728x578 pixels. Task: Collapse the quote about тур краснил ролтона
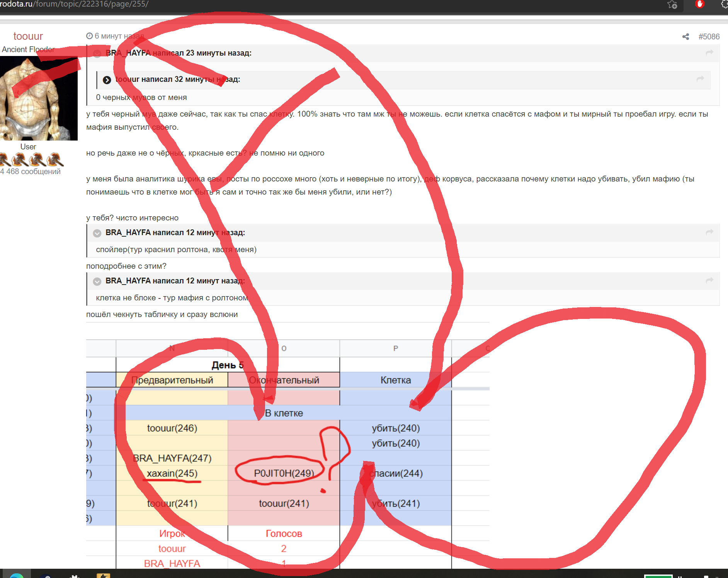97,233
